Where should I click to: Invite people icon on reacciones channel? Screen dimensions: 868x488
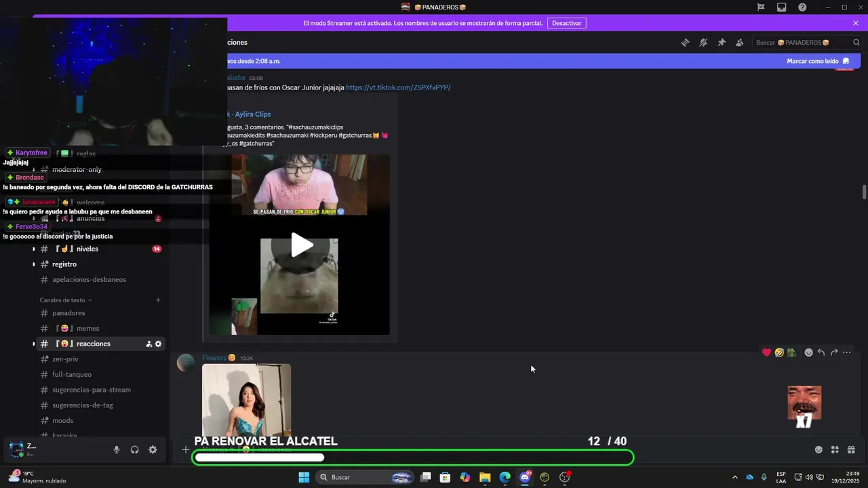pyautogui.click(x=149, y=344)
